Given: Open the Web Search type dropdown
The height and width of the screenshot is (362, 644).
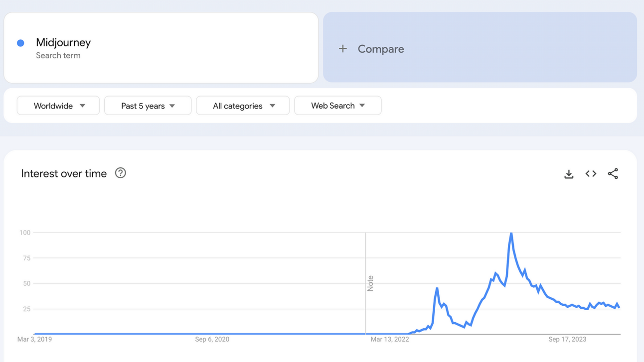Looking at the screenshot, I should [337, 106].
